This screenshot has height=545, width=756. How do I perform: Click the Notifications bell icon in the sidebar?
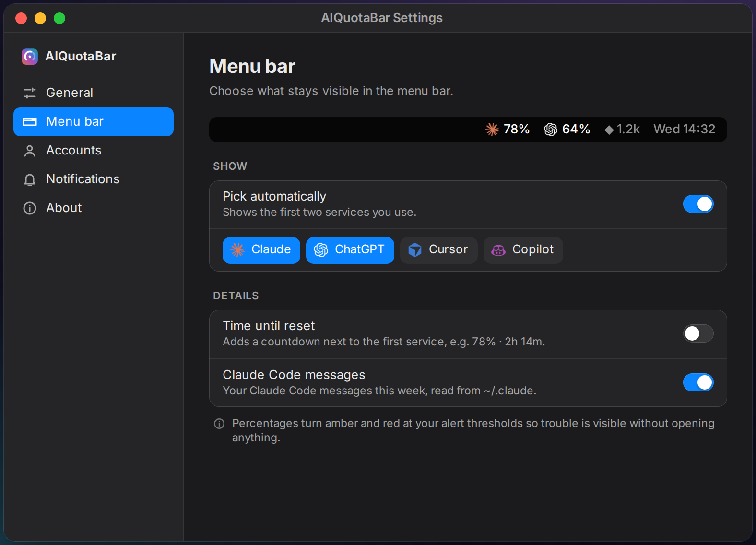coord(30,179)
